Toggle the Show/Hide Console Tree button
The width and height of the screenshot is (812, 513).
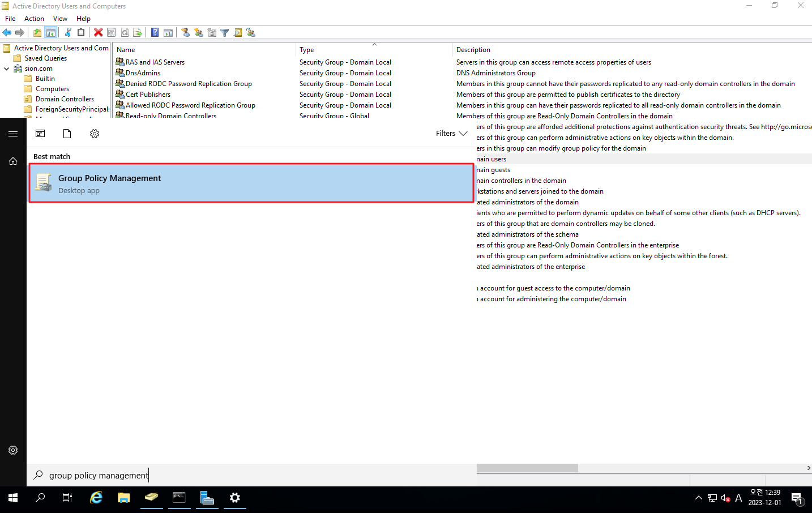(50, 33)
